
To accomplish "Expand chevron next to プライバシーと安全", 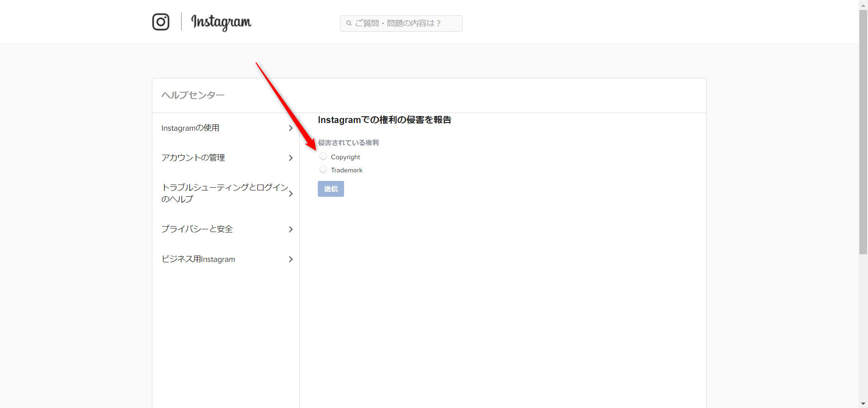I will pyautogui.click(x=291, y=229).
